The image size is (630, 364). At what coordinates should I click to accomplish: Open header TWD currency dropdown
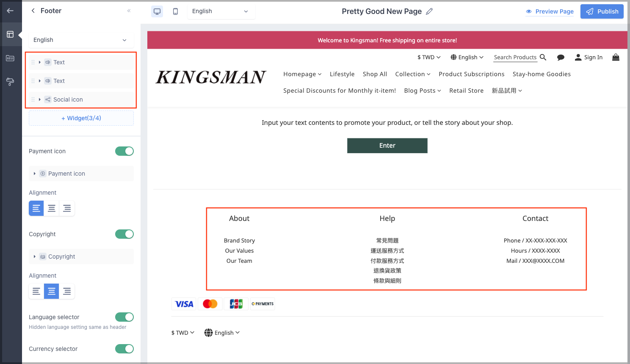point(429,57)
